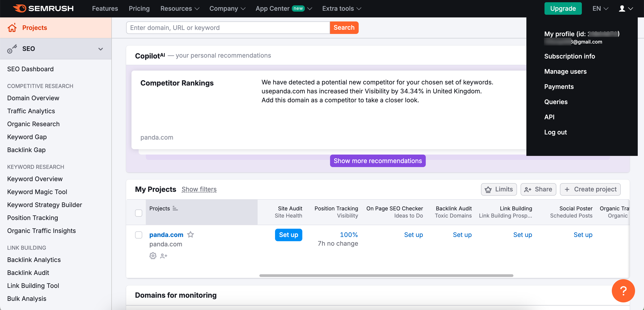This screenshot has height=310, width=644.
Task: Click Show more recommendations button
Action: [377, 161]
